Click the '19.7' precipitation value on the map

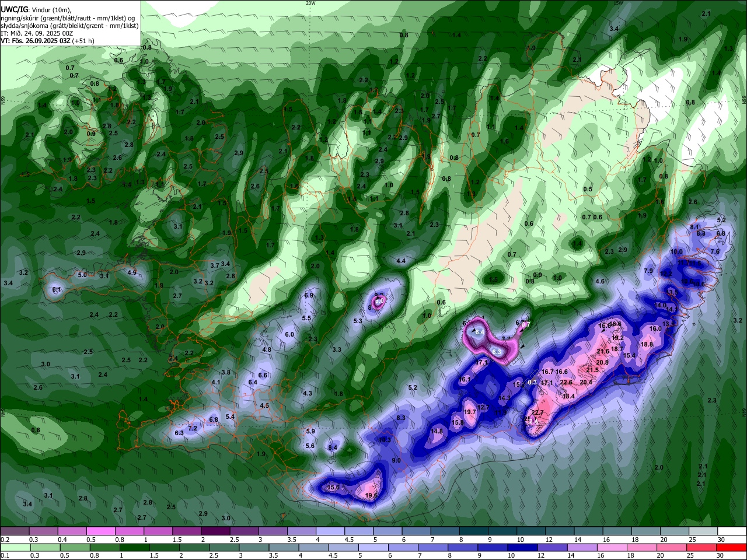tap(470, 411)
